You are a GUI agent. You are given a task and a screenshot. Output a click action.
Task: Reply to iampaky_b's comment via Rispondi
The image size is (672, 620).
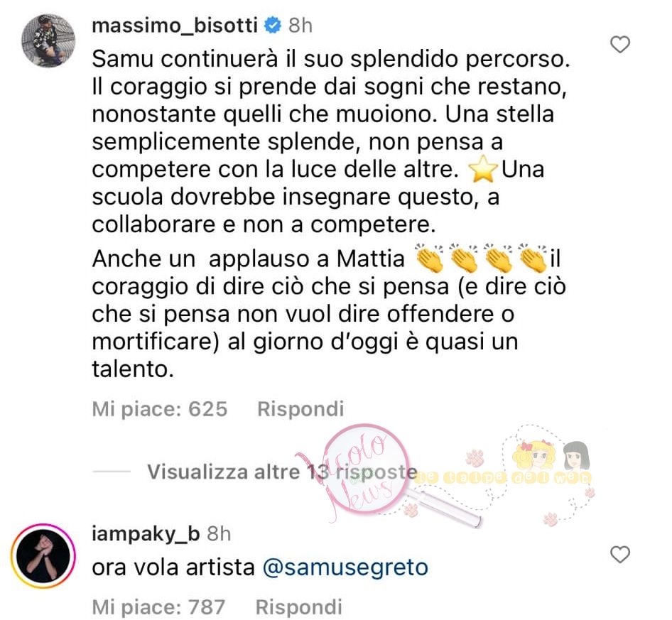coord(299,607)
